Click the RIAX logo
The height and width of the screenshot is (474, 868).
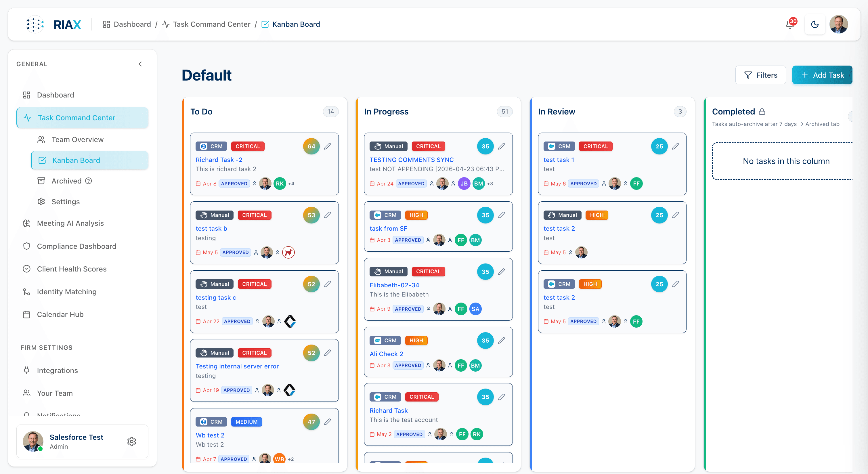[x=54, y=24]
